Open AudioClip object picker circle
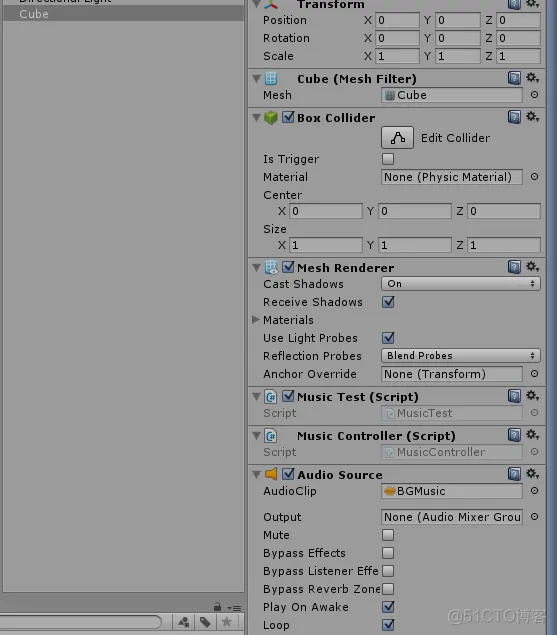Screen dimensions: 557x635 point(534,491)
